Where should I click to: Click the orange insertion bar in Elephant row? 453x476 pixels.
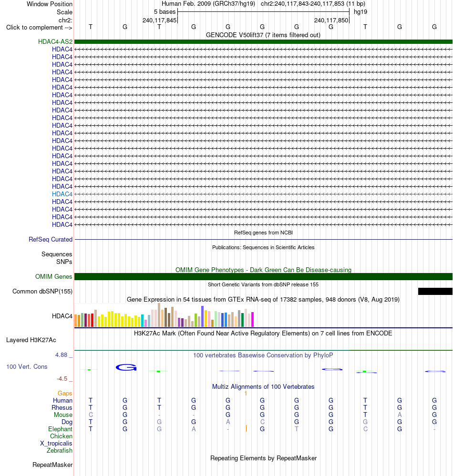tap(246, 429)
